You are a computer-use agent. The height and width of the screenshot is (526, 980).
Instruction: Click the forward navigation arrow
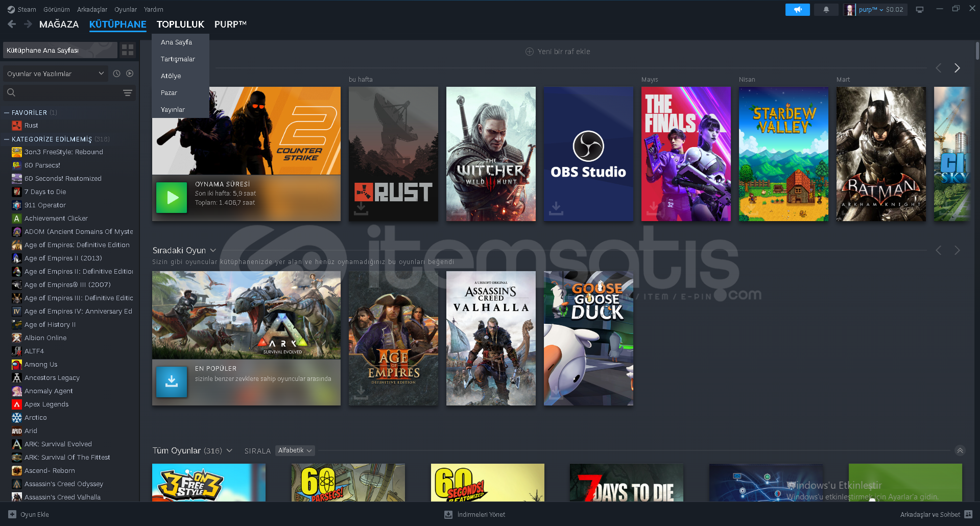pyautogui.click(x=28, y=24)
